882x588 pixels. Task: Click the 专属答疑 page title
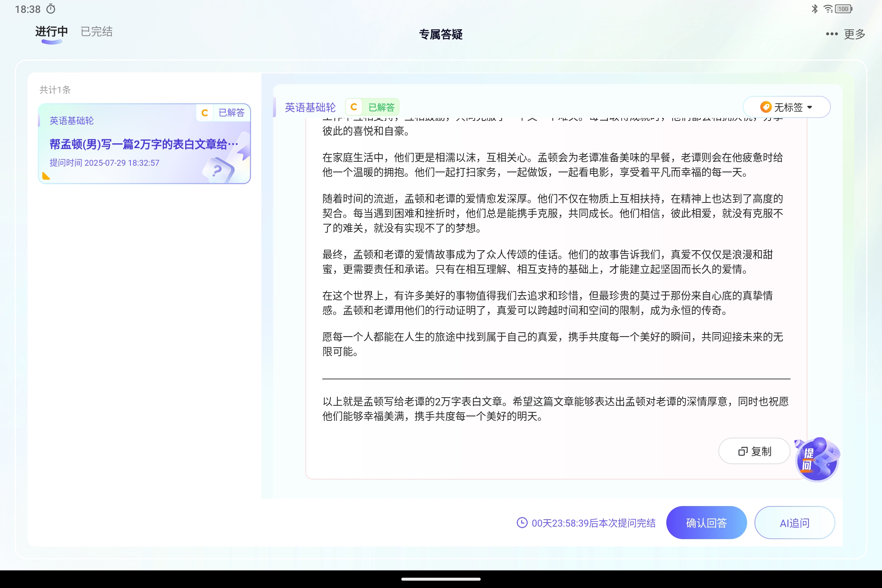pos(441,35)
